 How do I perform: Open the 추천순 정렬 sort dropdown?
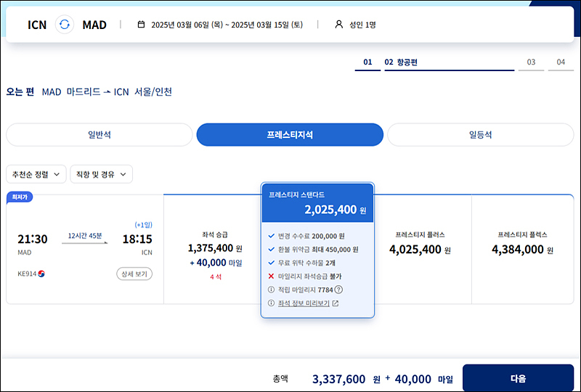pos(36,174)
